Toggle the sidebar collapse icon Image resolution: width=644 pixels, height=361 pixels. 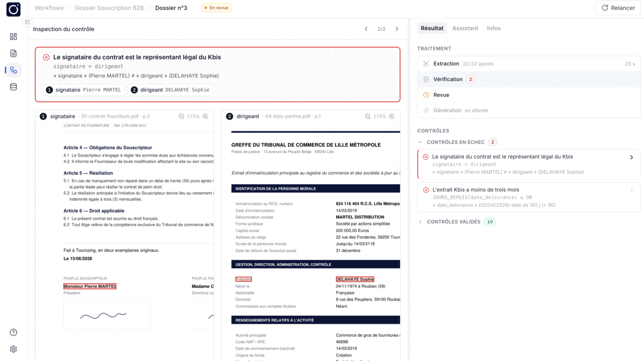(27, 22)
